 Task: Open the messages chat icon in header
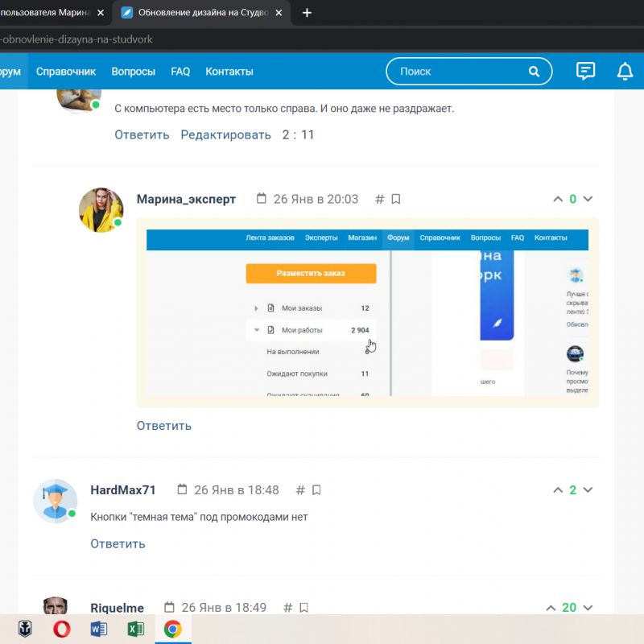585,72
